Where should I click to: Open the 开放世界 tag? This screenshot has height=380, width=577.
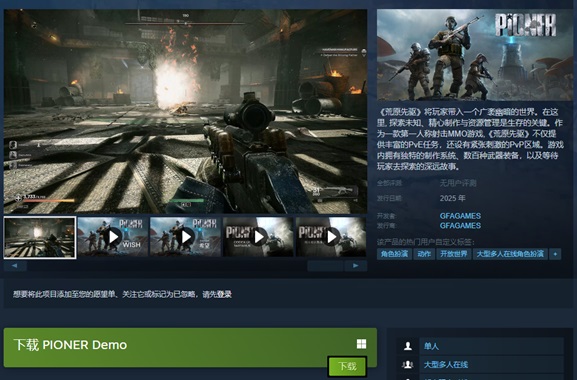[454, 254]
